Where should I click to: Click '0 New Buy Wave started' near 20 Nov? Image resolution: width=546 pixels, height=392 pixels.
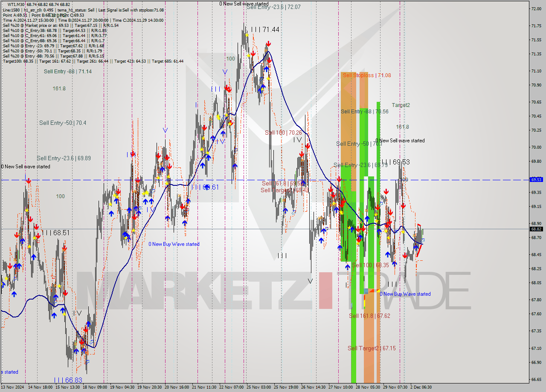click(x=174, y=244)
